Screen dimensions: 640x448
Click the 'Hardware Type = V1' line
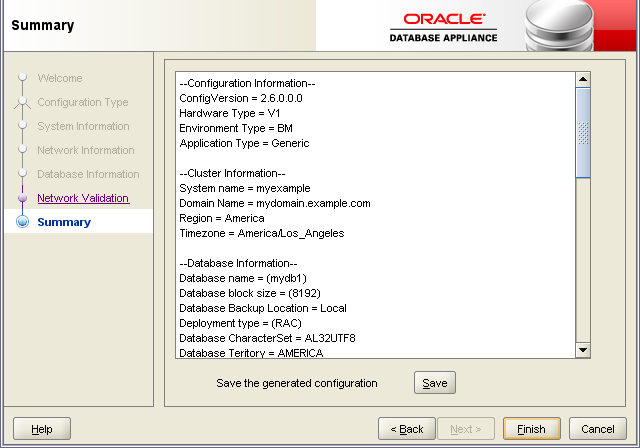pyautogui.click(x=230, y=113)
